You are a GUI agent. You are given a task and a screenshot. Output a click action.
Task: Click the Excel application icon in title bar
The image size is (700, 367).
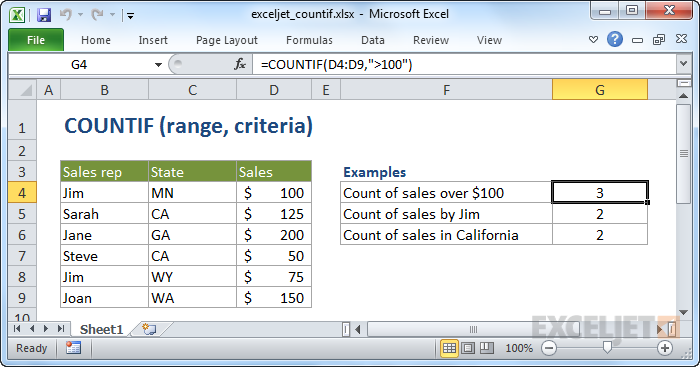click(17, 15)
